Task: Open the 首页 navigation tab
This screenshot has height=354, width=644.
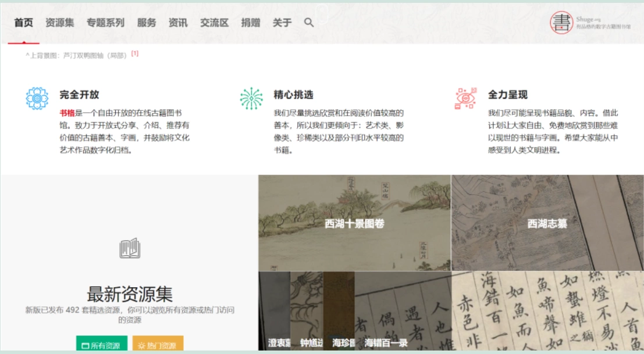Action: (23, 23)
